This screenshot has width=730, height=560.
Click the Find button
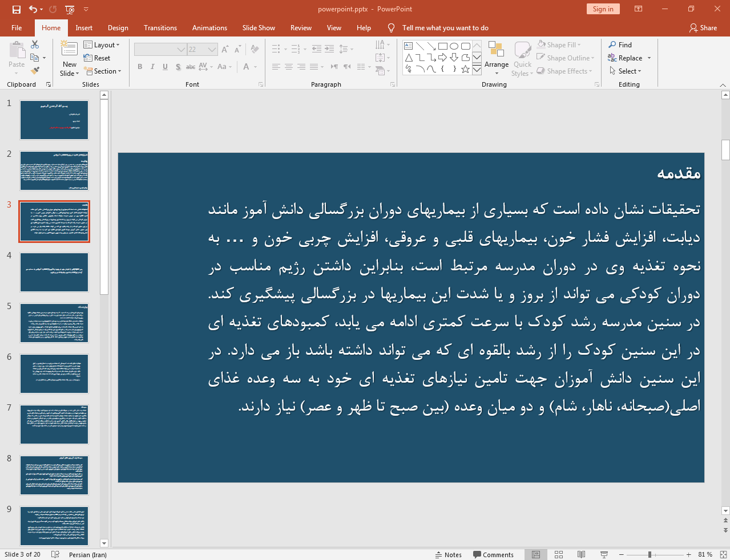(620, 44)
